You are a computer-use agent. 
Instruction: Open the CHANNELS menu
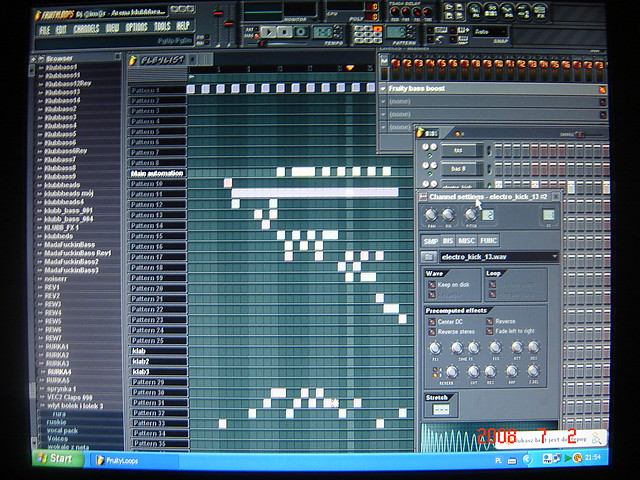[86, 29]
